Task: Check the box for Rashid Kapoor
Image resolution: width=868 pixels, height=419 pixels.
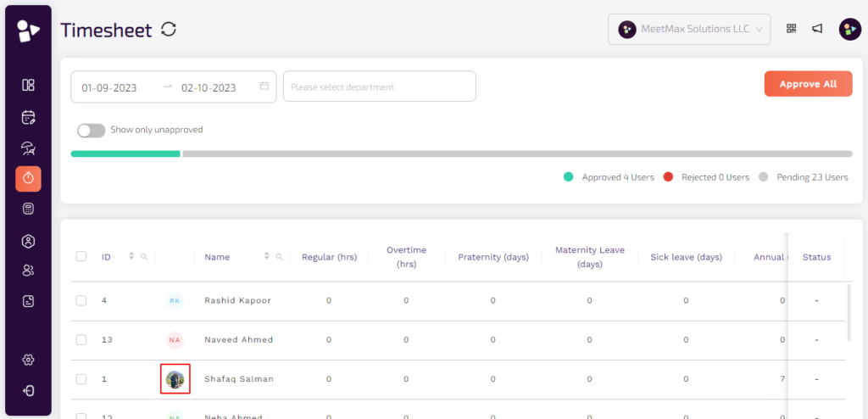Action: pyautogui.click(x=81, y=300)
